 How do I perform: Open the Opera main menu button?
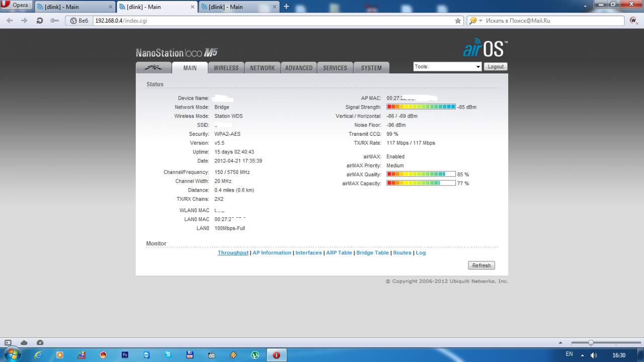point(17,6)
